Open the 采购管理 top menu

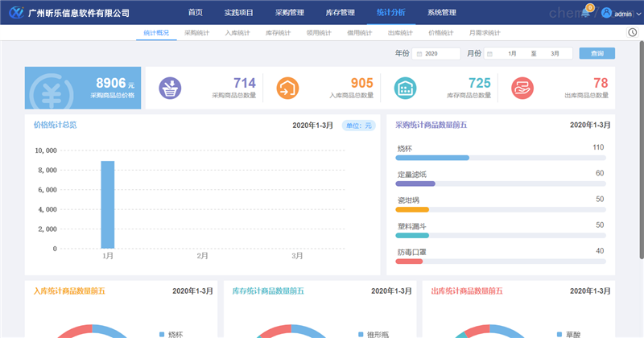[x=289, y=13]
